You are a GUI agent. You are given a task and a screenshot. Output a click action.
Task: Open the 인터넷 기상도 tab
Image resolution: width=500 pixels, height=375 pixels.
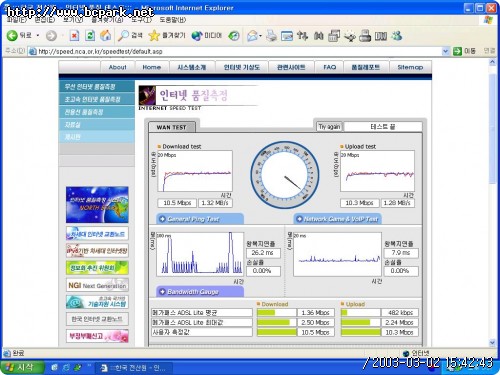click(x=242, y=67)
